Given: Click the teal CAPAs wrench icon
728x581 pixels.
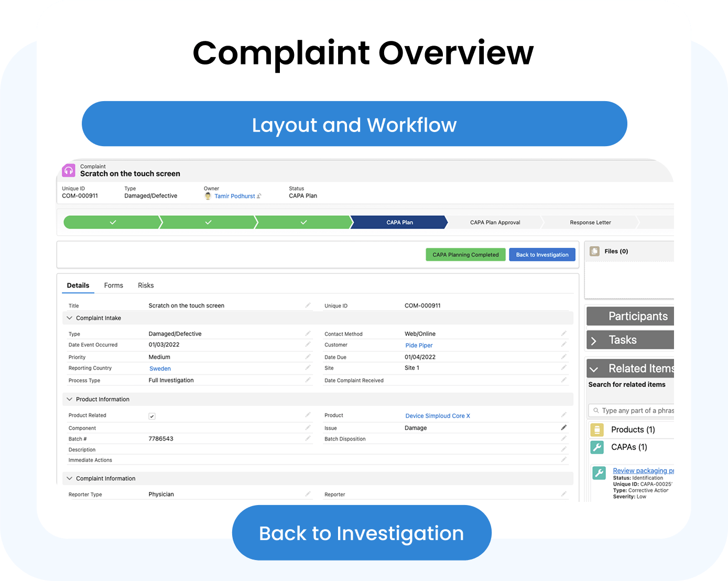Looking at the screenshot, I should (x=597, y=447).
